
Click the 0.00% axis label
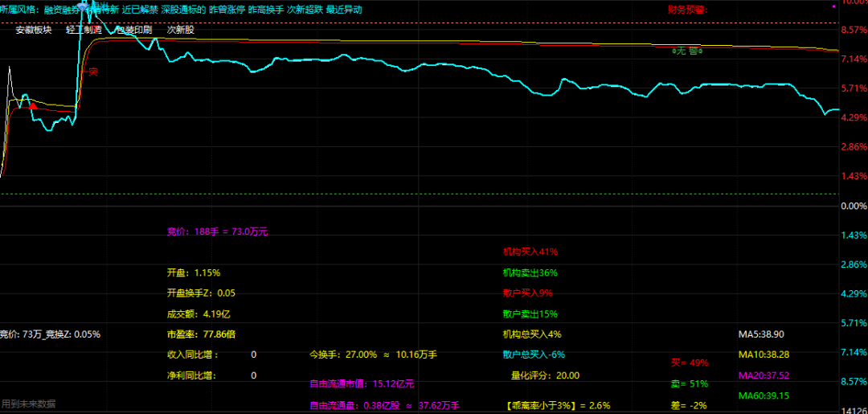pyautogui.click(x=853, y=206)
